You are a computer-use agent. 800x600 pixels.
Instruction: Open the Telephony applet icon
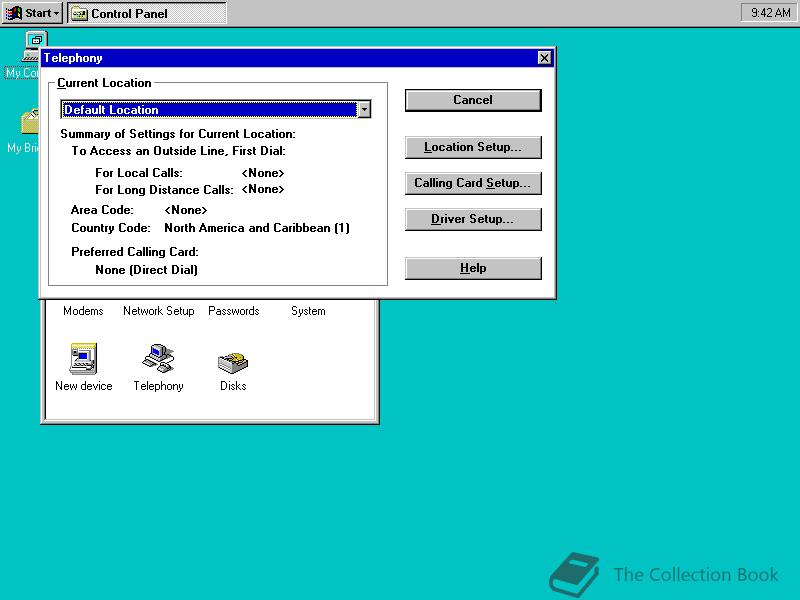pos(157,358)
